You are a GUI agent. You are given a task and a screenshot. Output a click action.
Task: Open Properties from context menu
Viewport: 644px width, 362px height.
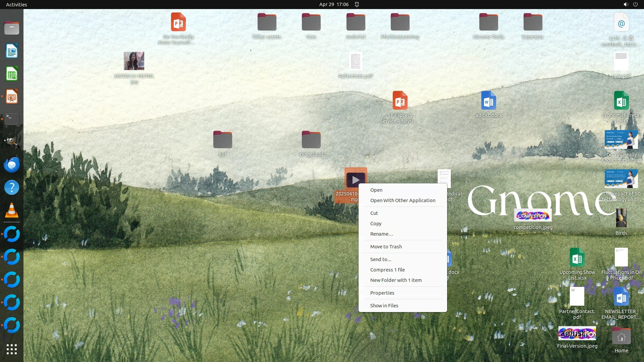pos(382,293)
